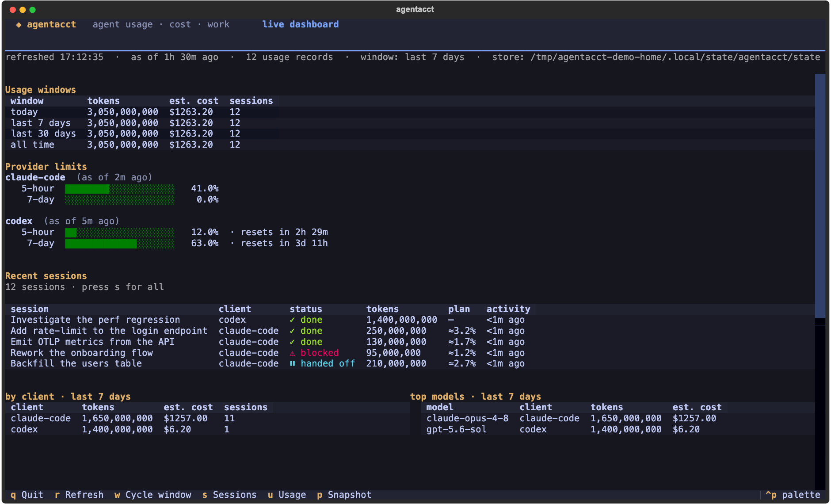Click the vertical scrollbar thumb on right
The image size is (831, 504).
pyautogui.click(x=820, y=196)
